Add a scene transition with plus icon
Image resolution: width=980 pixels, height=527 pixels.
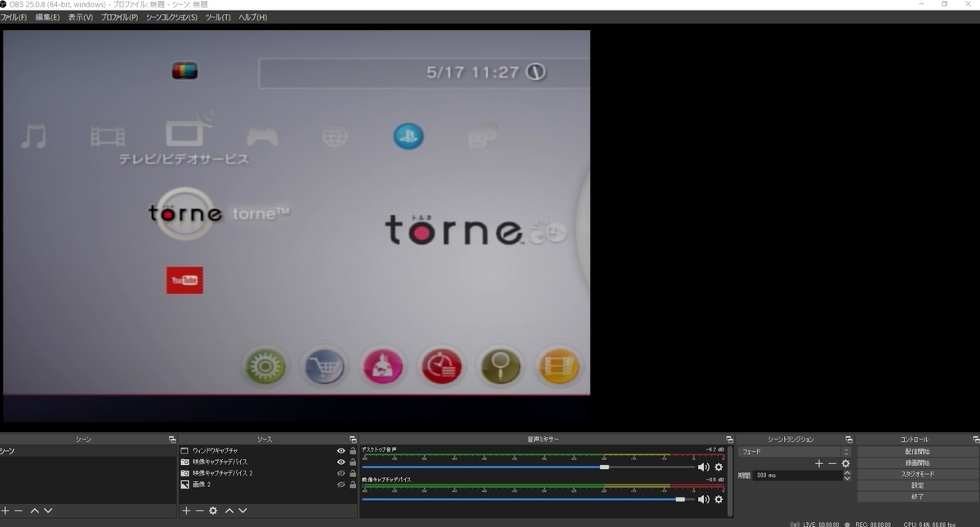tap(819, 463)
